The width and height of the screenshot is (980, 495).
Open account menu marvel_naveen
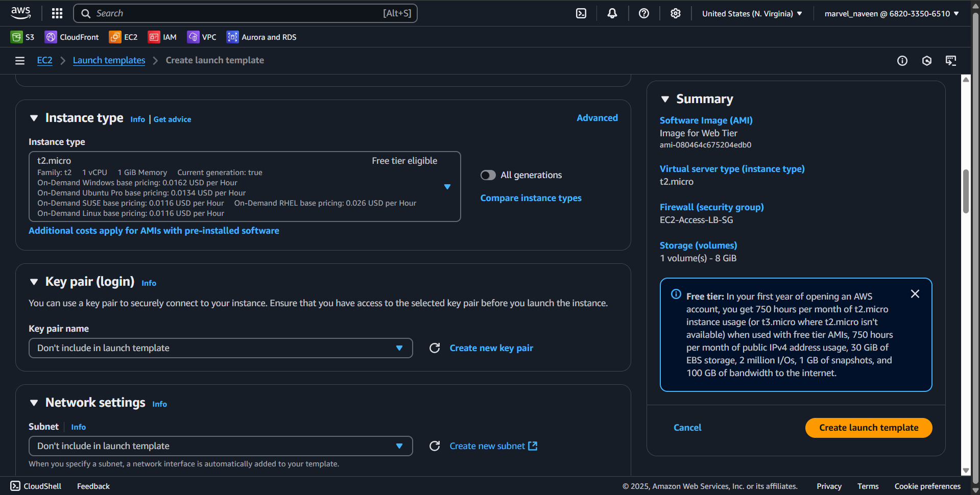pos(892,13)
